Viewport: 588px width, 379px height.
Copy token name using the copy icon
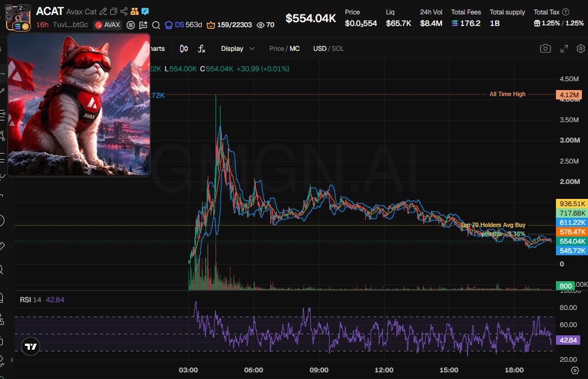pyautogui.click(x=114, y=12)
